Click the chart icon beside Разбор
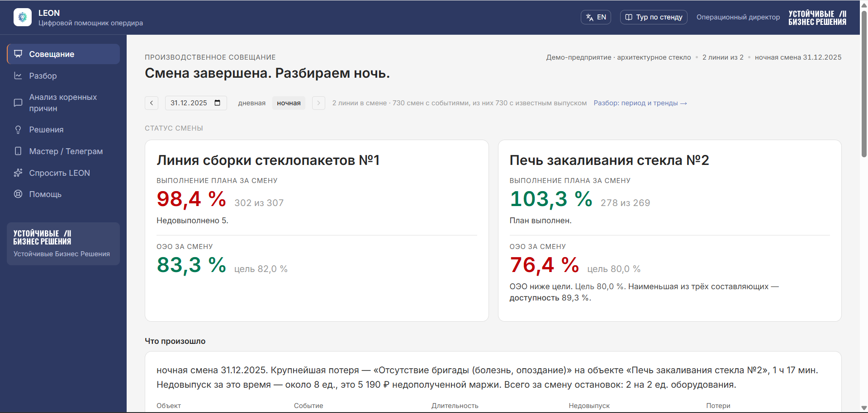 (18, 75)
